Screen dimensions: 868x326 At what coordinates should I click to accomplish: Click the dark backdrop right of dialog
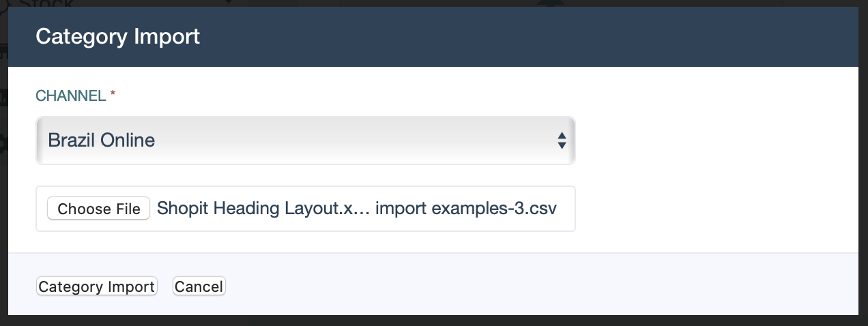click(863, 164)
